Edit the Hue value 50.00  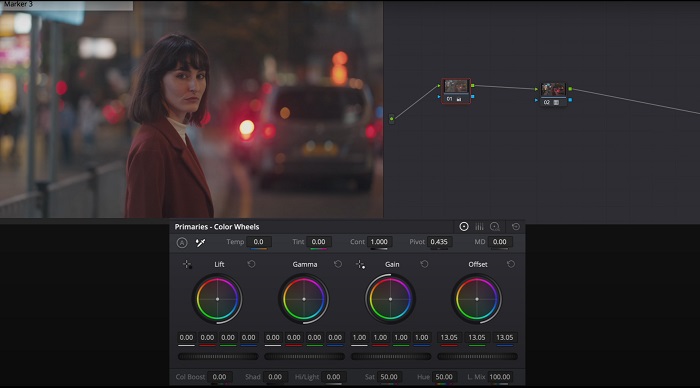click(444, 377)
